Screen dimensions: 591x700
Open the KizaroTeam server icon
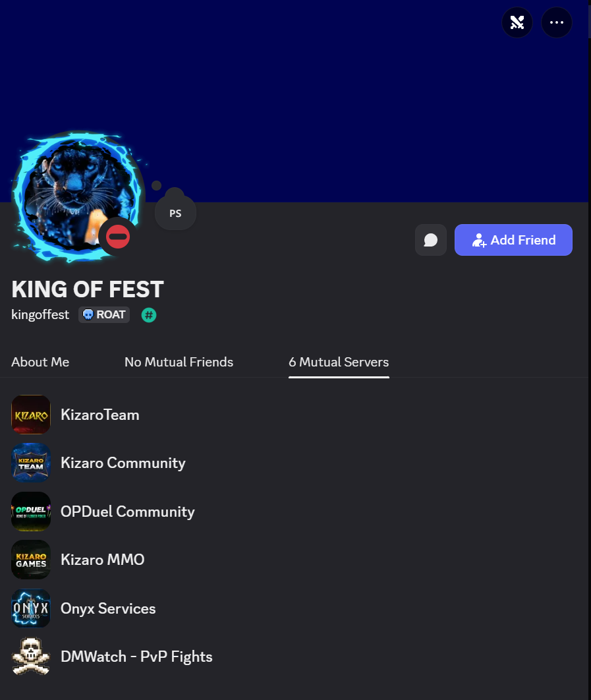[x=31, y=415]
